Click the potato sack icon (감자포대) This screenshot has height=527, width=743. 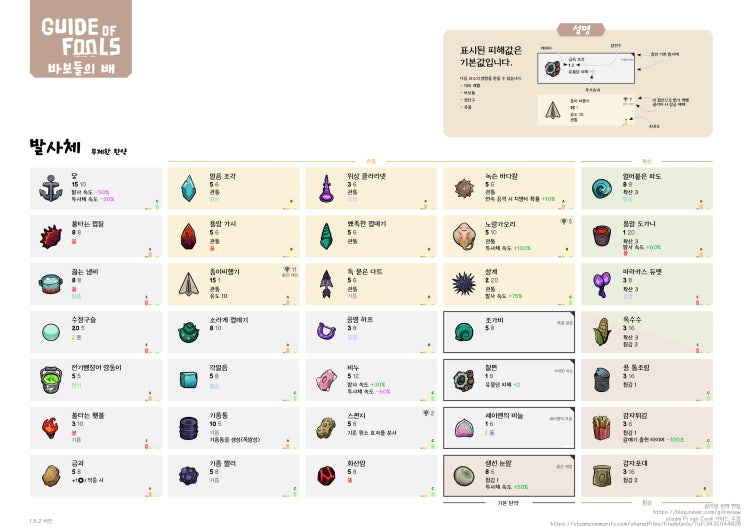click(x=602, y=475)
